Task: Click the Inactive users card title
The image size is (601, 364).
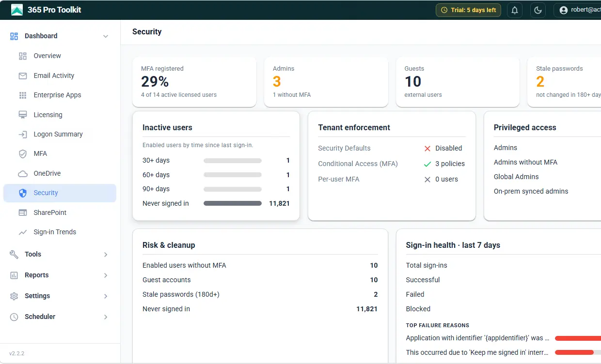Action: [167, 128]
